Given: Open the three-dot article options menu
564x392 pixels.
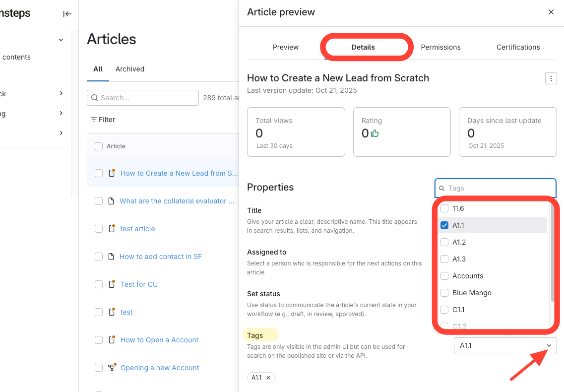Looking at the screenshot, I should pyautogui.click(x=551, y=78).
